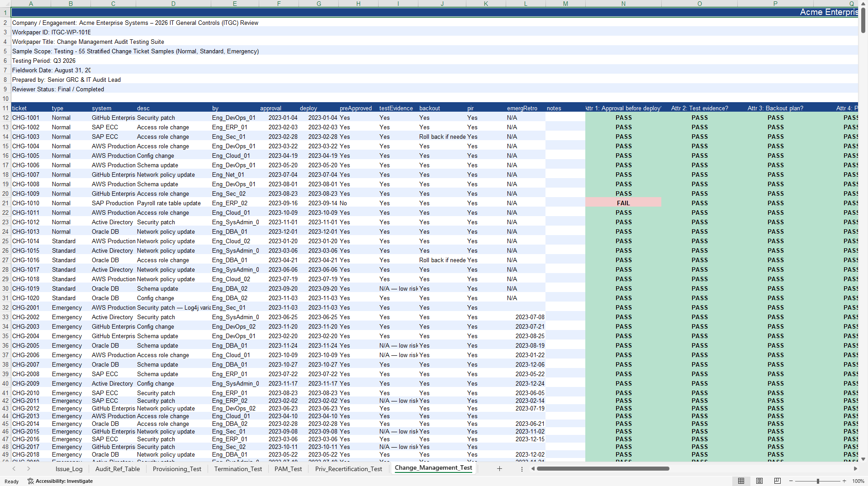This screenshot has width=868, height=486.
Task: Switch to Normal view in status bar
Action: pos(741,481)
